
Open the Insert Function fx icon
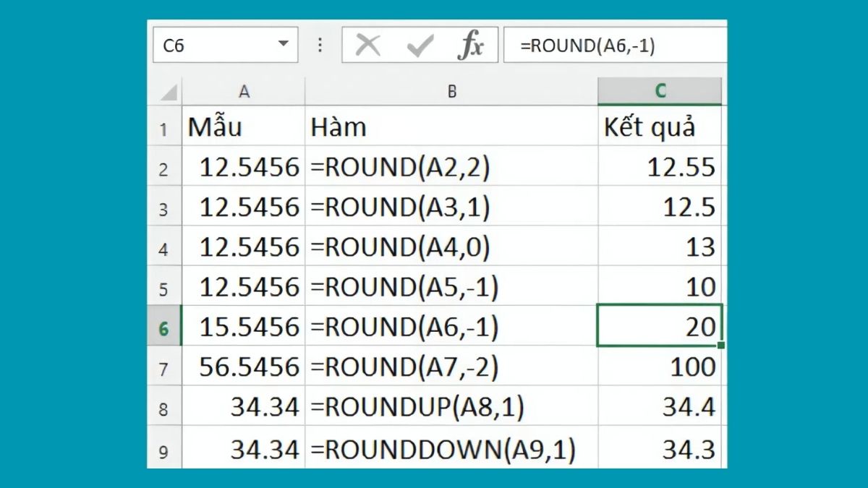point(471,46)
